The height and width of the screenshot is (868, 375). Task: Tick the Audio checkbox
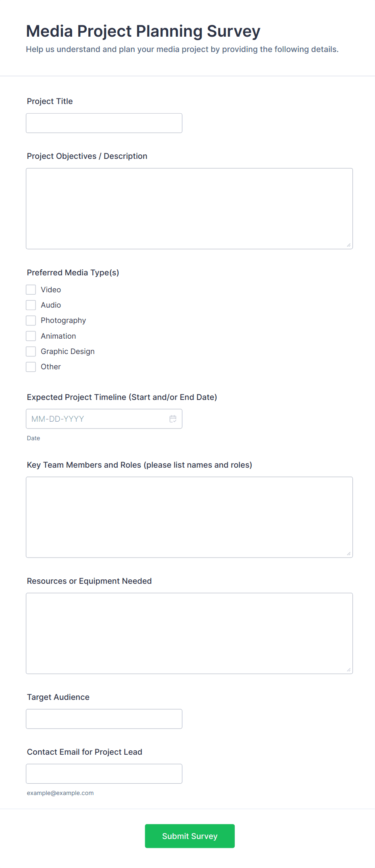coord(31,305)
